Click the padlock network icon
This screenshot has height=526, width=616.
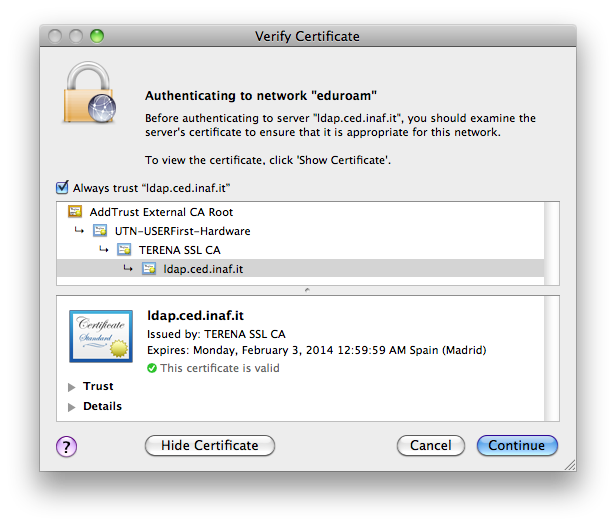90,92
